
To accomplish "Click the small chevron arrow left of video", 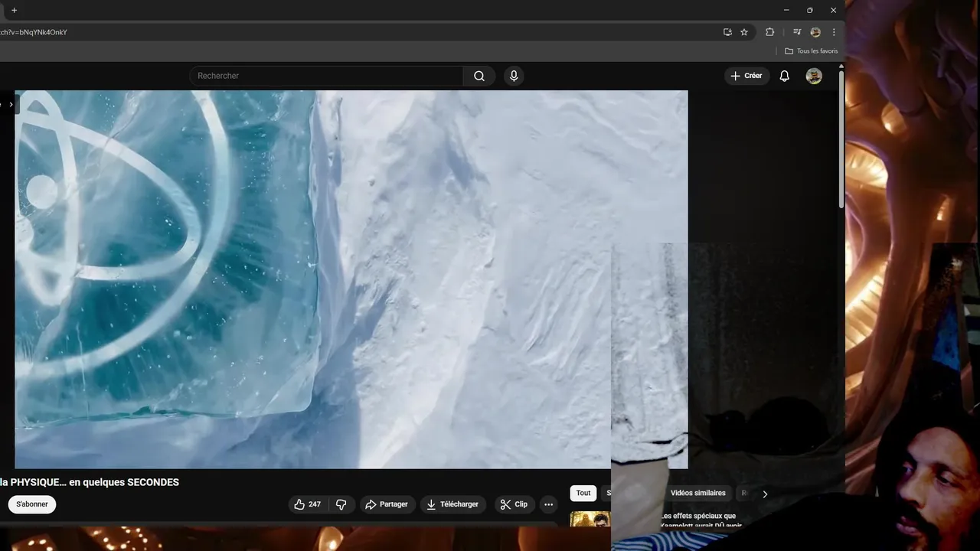I will (11, 104).
